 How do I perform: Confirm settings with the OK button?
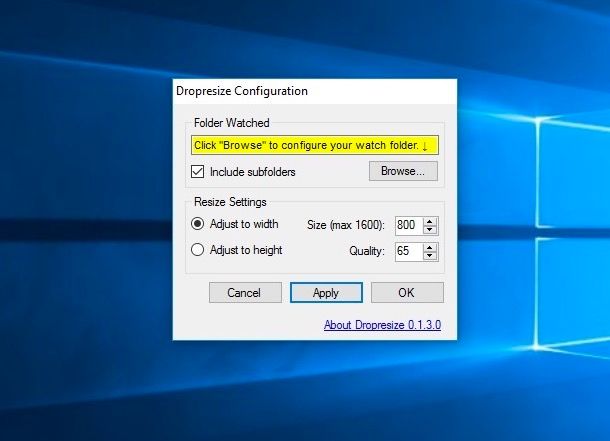(x=407, y=292)
